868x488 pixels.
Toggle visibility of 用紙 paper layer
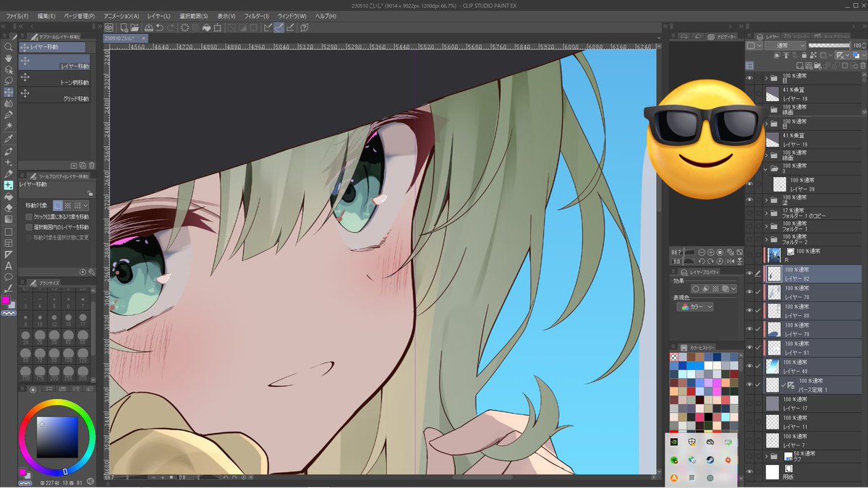749,473
